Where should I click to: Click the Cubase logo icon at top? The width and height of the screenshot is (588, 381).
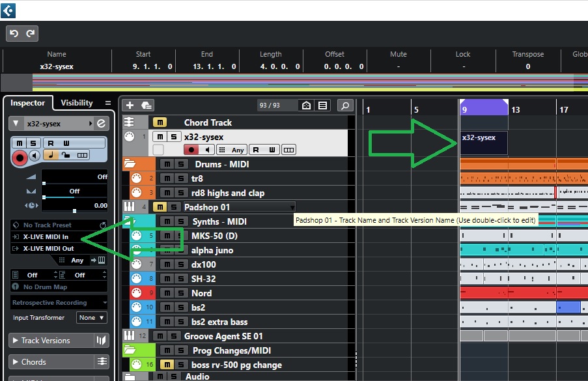(x=8, y=10)
